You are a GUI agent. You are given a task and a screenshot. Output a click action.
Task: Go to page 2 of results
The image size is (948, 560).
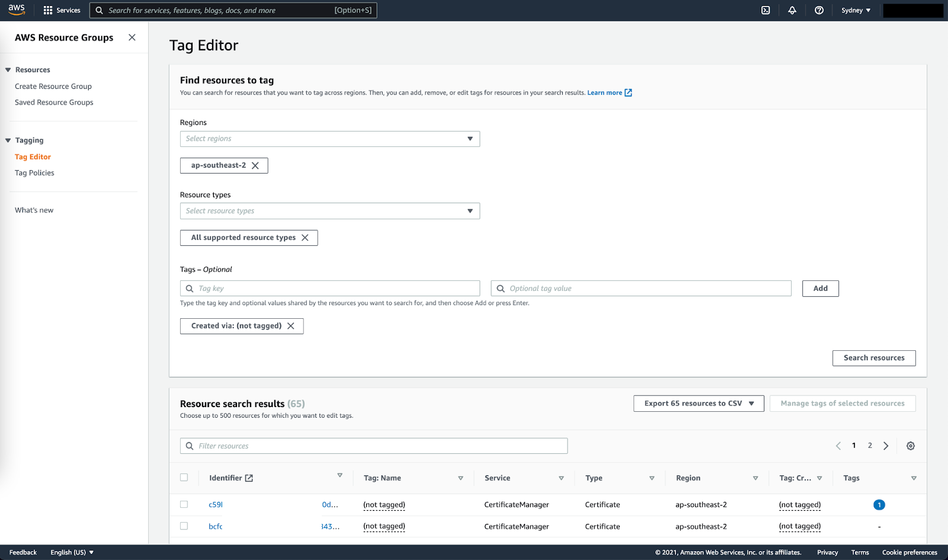(x=870, y=445)
